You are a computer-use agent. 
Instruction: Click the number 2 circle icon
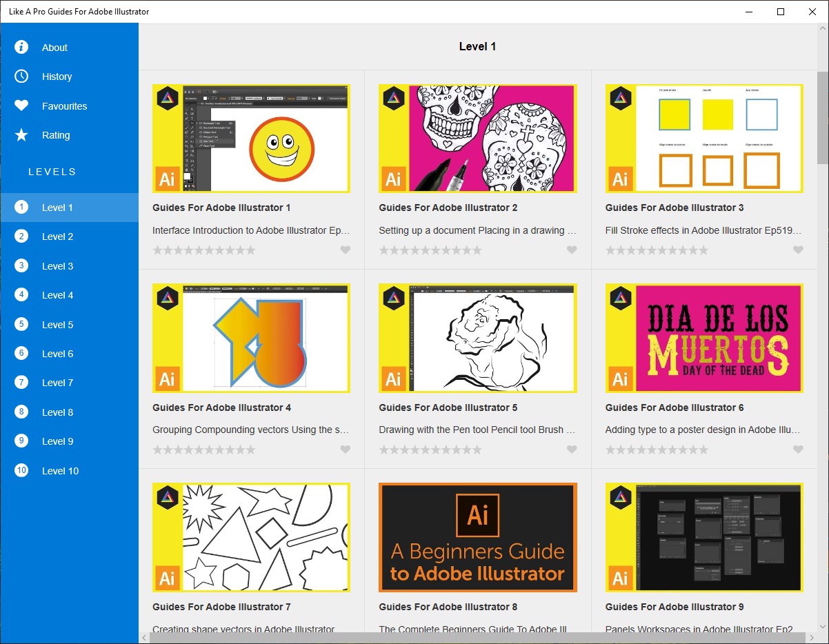tap(21, 237)
